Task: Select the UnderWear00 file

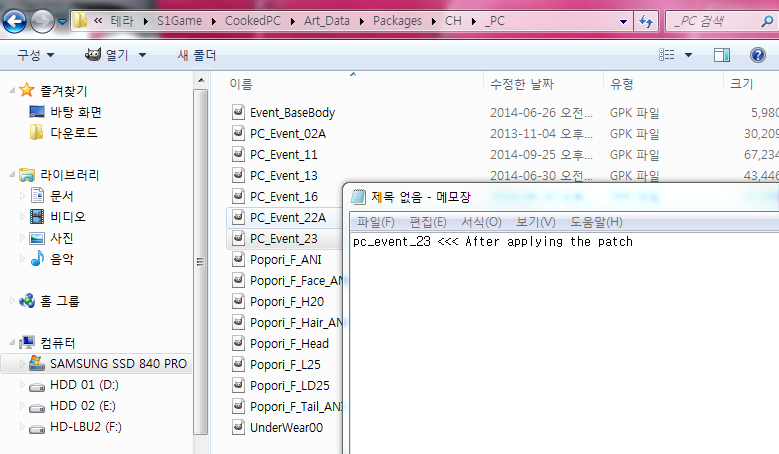Action: pyautogui.click(x=286, y=427)
